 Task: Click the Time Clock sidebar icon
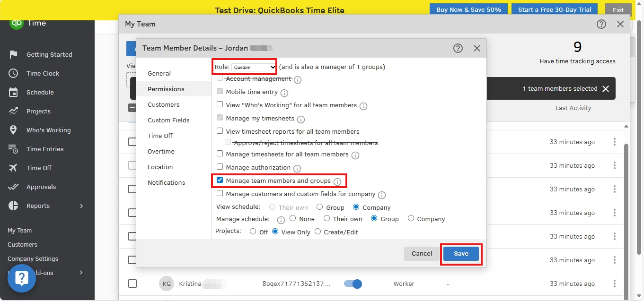(x=13, y=73)
